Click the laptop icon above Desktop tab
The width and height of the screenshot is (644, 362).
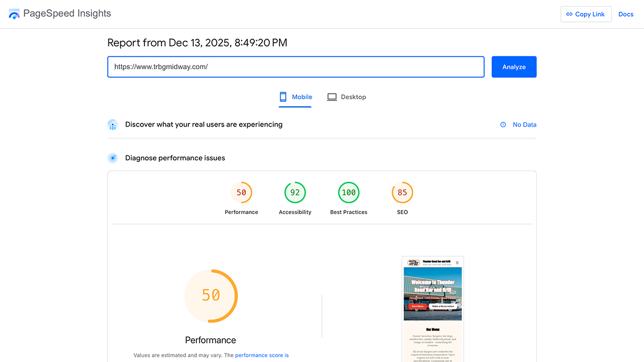(x=332, y=97)
